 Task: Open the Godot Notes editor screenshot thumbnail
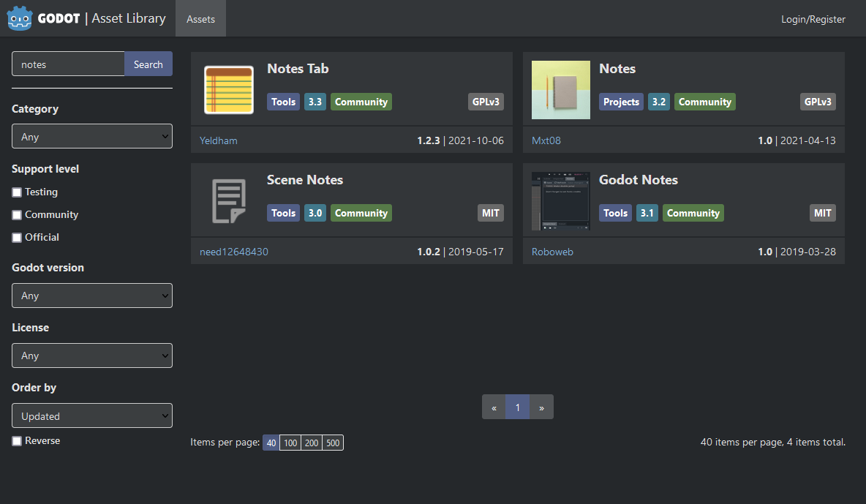click(560, 201)
